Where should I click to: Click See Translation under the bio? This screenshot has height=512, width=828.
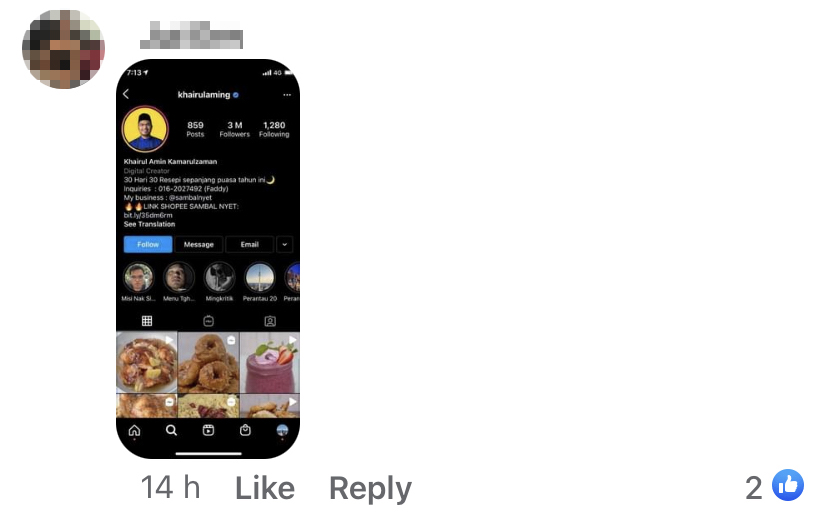149,224
